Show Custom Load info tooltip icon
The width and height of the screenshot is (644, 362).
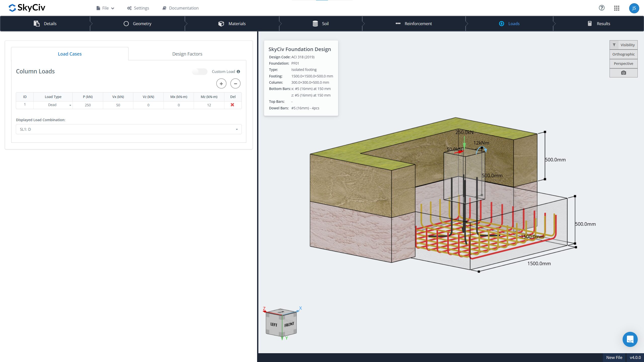(x=238, y=72)
